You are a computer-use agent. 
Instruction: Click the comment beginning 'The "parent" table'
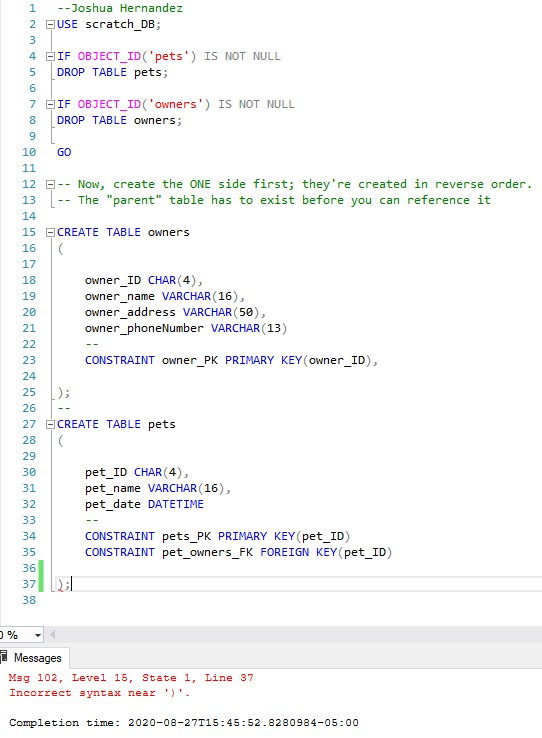point(274,201)
